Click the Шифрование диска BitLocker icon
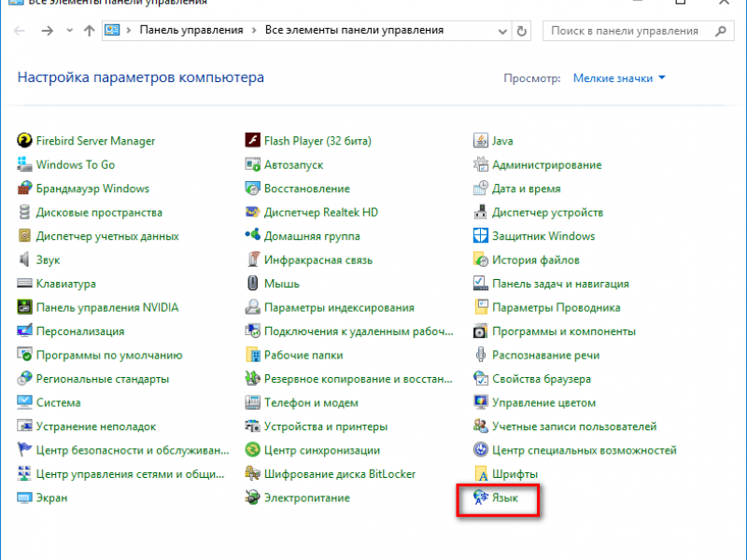The height and width of the screenshot is (560, 747). (x=252, y=474)
